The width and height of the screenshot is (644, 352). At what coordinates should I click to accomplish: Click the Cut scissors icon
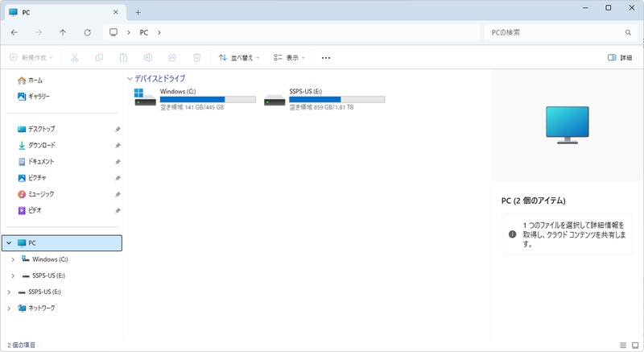(74, 57)
